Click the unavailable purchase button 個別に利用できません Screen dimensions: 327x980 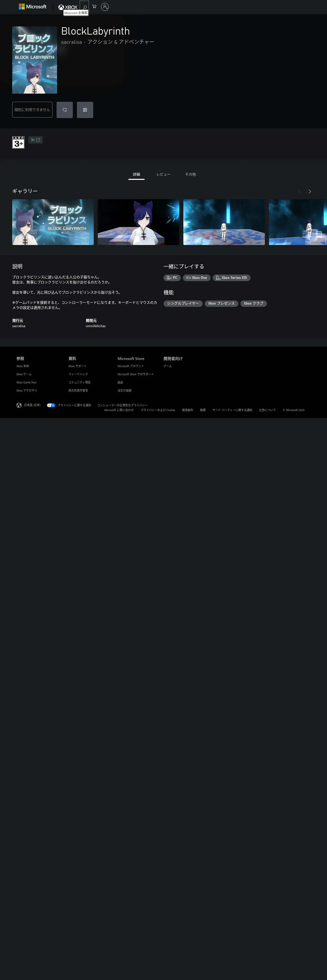coord(32,110)
